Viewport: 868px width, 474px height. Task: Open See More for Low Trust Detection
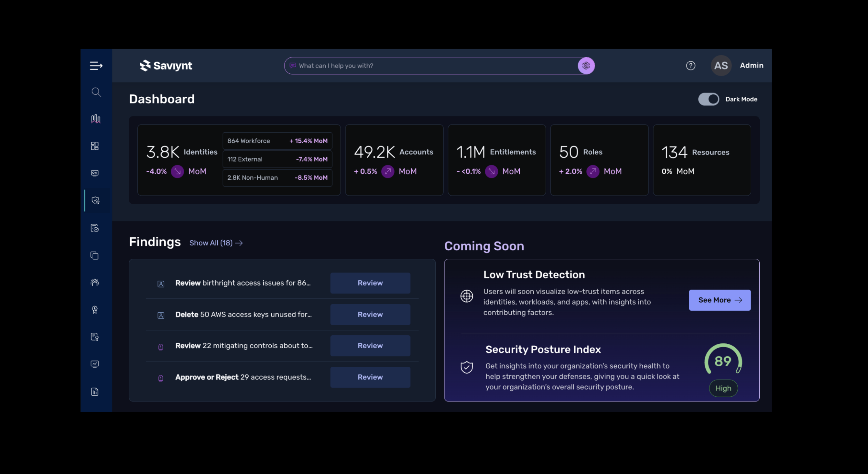click(720, 300)
